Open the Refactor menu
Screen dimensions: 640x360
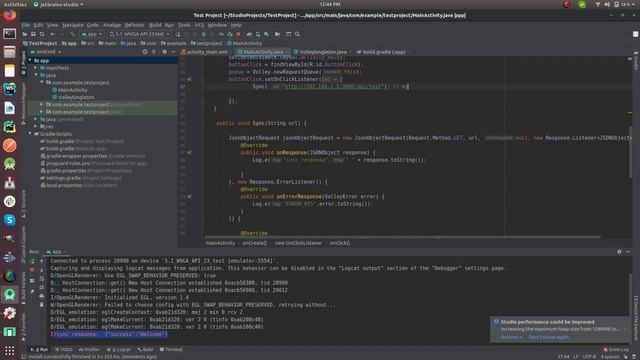coord(134,25)
